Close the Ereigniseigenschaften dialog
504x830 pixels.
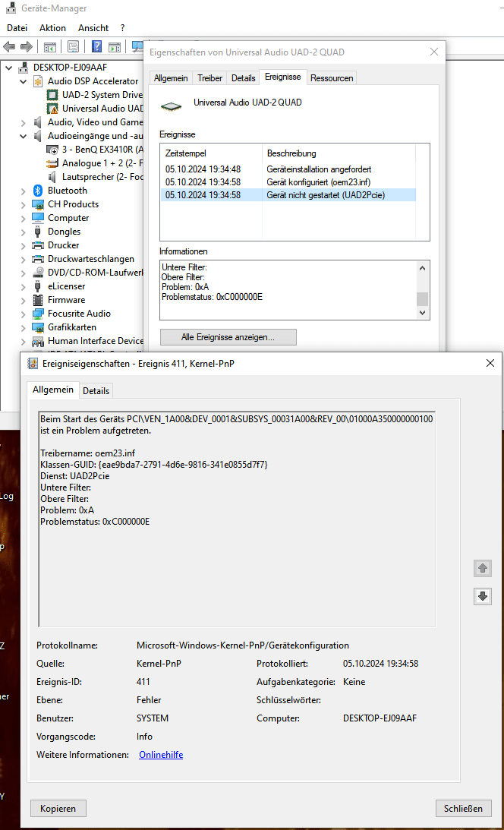coord(490,363)
